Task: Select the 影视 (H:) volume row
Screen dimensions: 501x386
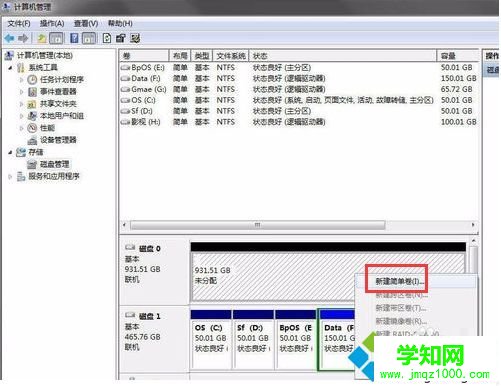Action: [x=299, y=122]
